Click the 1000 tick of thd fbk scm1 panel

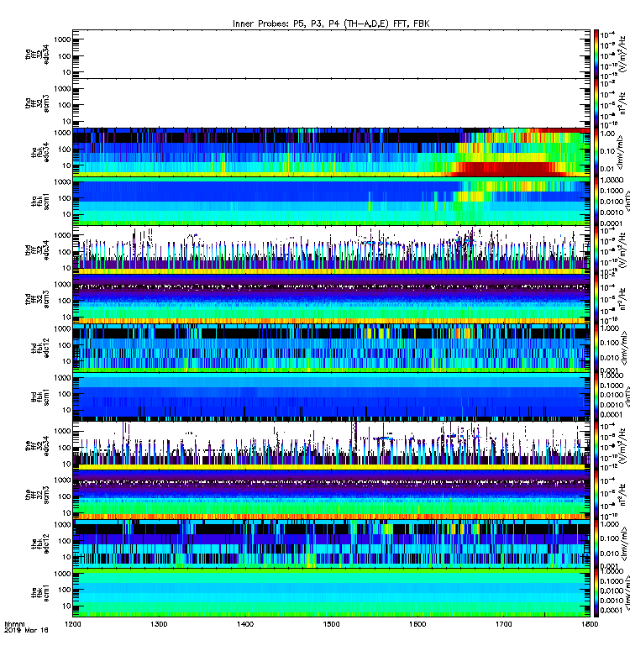coord(62,378)
